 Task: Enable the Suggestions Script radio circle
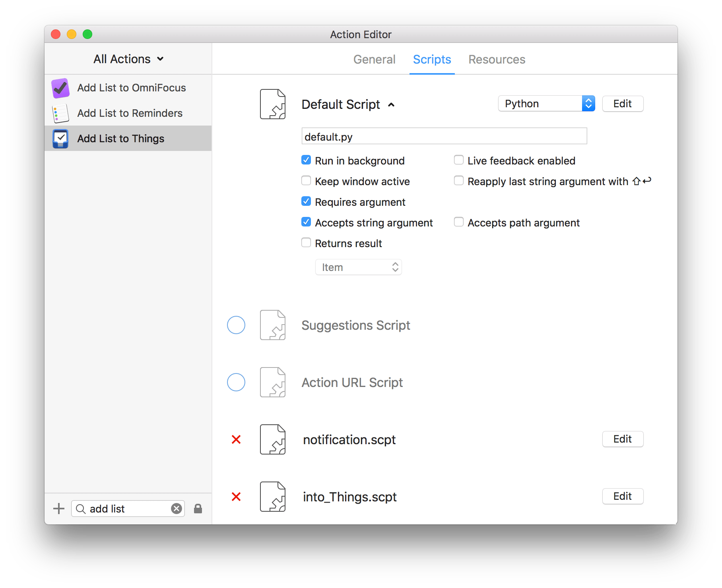click(236, 325)
